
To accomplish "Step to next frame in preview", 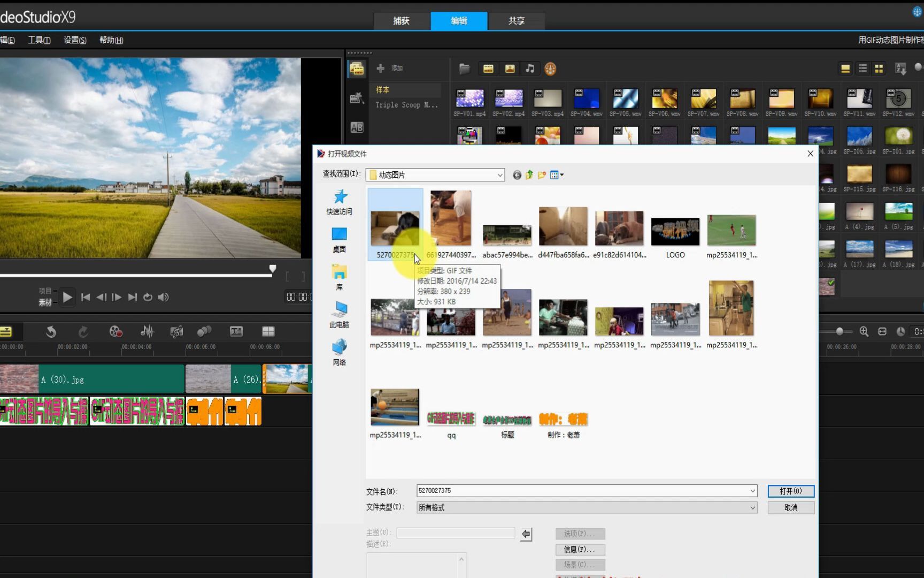I will click(x=117, y=297).
